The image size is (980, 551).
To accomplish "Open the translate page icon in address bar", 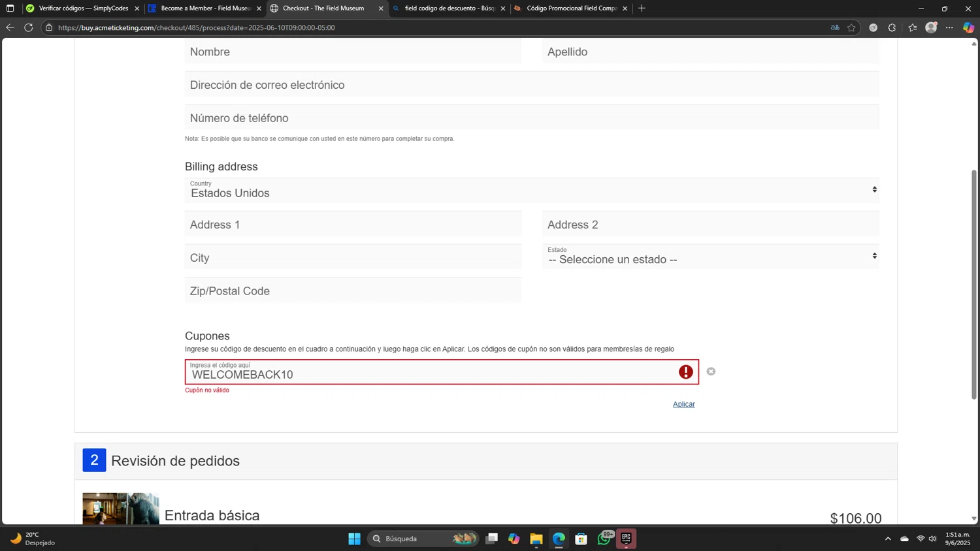I will [835, 27].
